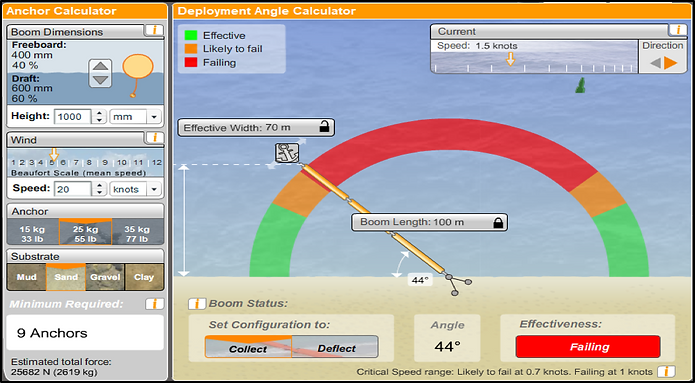Open the Wind info icon

[154, 138]
